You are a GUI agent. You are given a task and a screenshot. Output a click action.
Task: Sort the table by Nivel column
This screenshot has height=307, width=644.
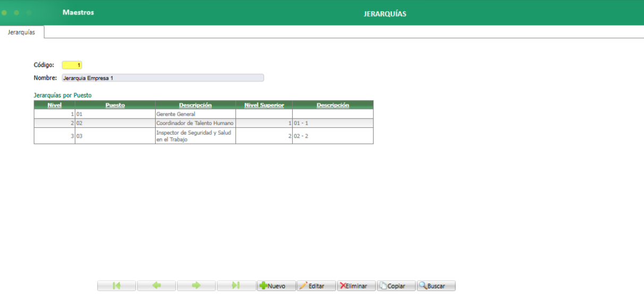pos(54,104)
